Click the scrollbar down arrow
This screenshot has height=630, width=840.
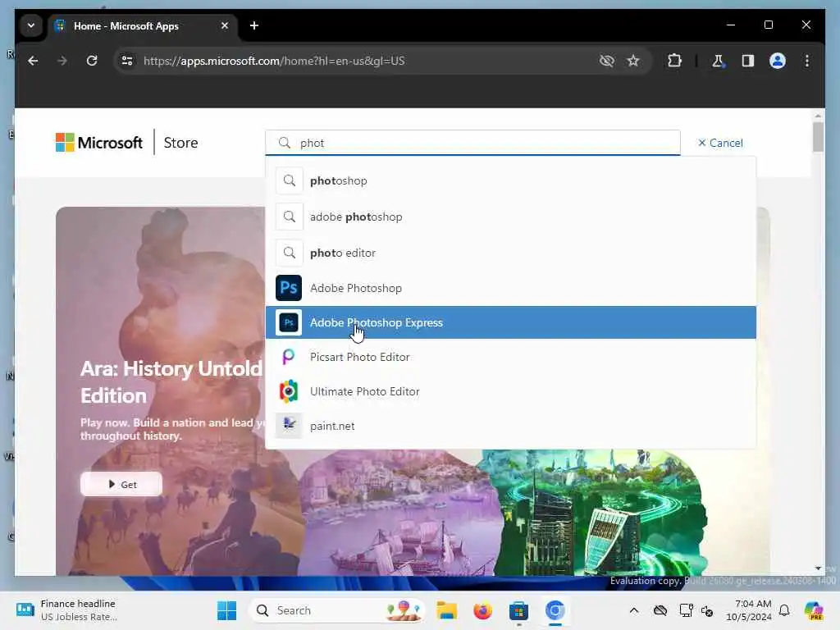pyautogui.click(x=818, y=568)
